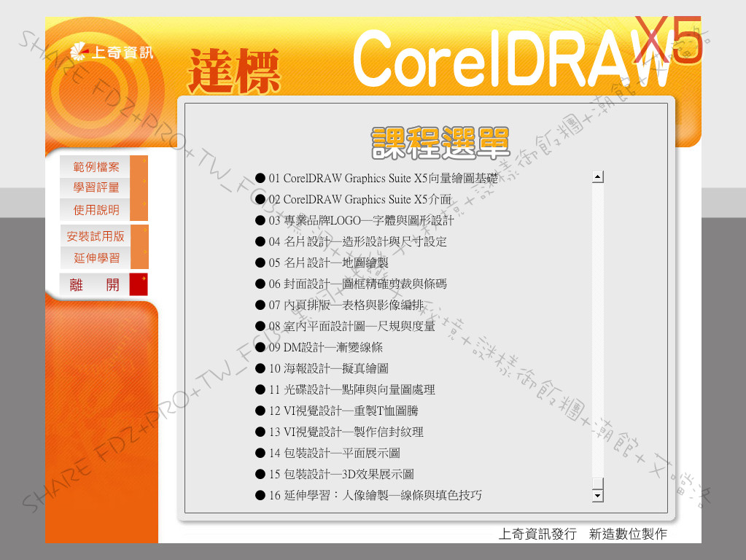Viewport: 746px width, 560px height.
Task: Open lesson 10 海報設計—擬真繪圖
Action: [x=328, y=368]
